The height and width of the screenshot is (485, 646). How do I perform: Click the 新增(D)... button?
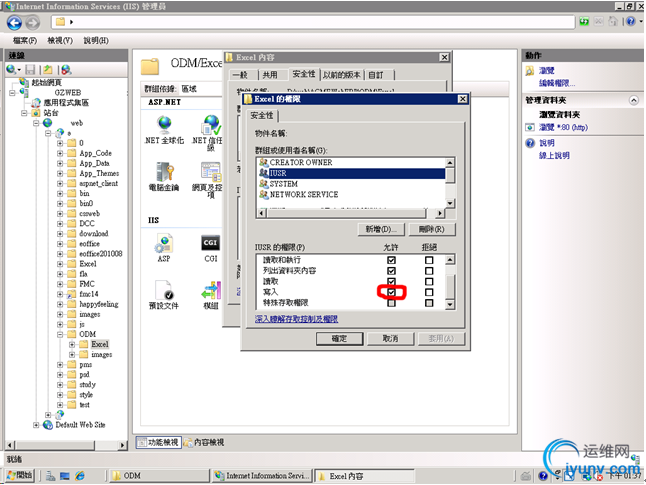click(381, 229)
